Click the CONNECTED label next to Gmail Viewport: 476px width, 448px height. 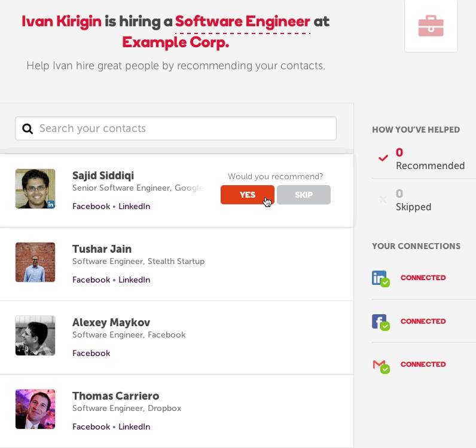(423, 364)
